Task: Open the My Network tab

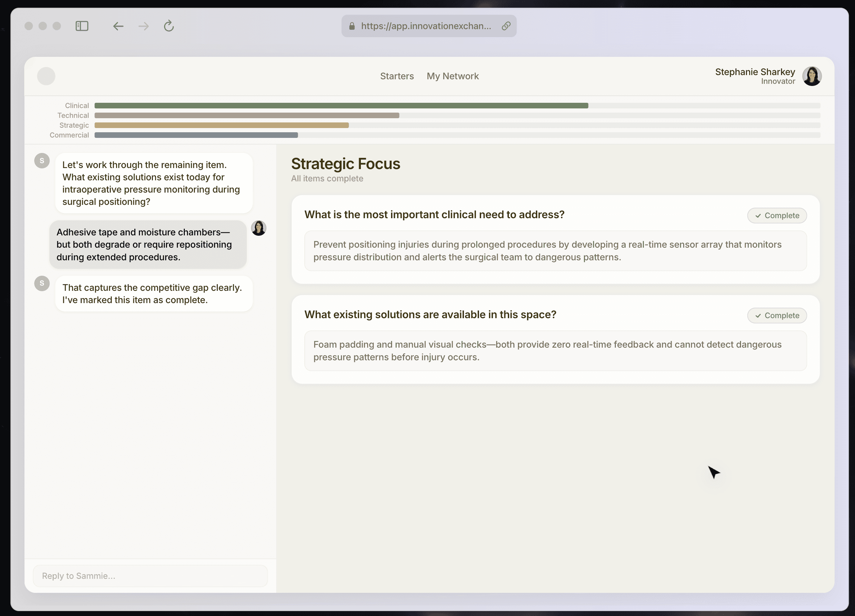Action: [452, 76]
